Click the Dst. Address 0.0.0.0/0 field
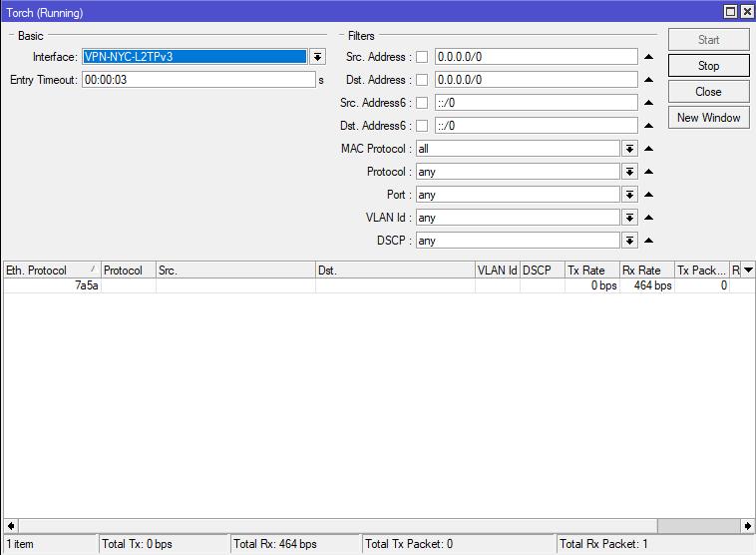This screenshot has height=555, width=756. pos(537,80)
